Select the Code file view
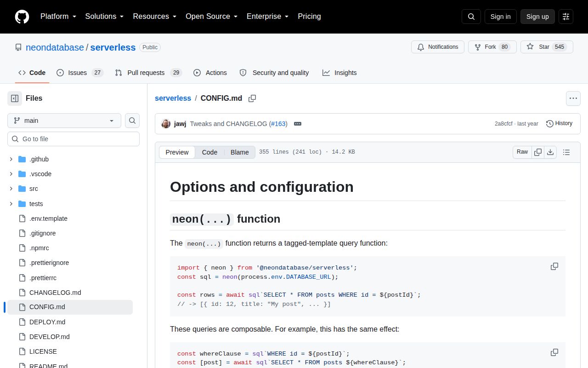Image resolution: width=588 pixels, height=368 pixels. tap(209, 152)
